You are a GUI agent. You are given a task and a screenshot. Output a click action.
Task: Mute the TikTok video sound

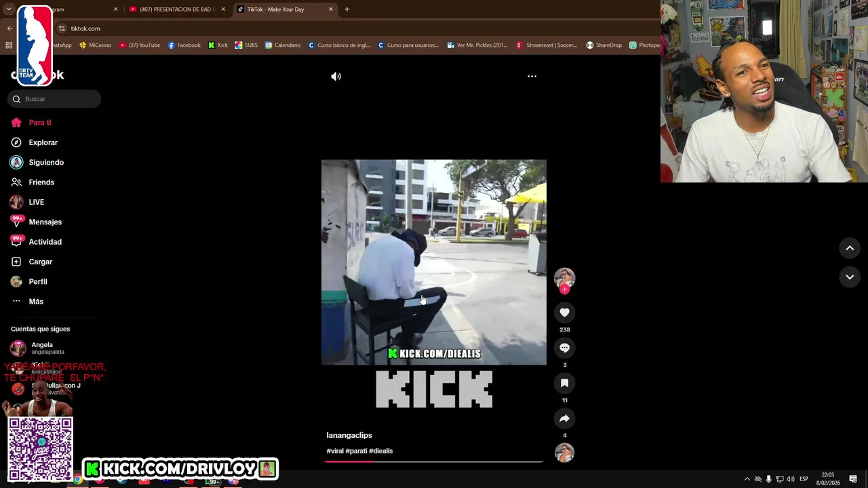(336, 77)
